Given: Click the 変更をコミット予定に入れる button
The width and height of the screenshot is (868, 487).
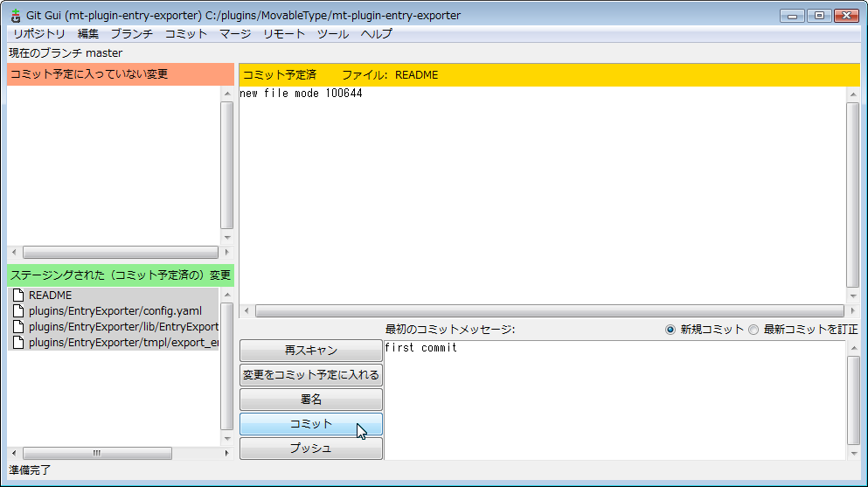Looking at the screenshot, I should coord(311,375).
